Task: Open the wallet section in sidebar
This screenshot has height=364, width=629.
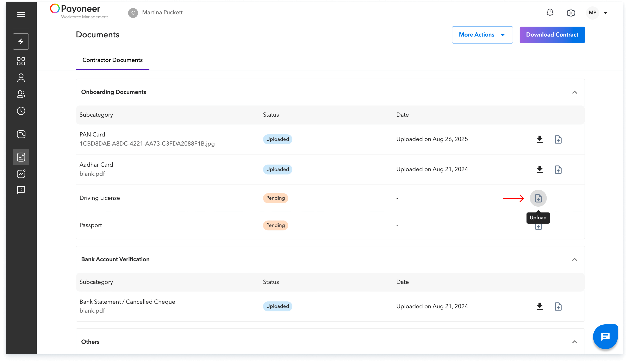Action: tap(21, 134)
